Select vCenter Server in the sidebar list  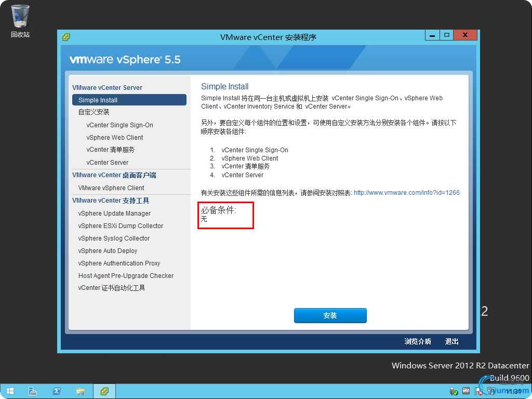point(107,163)
